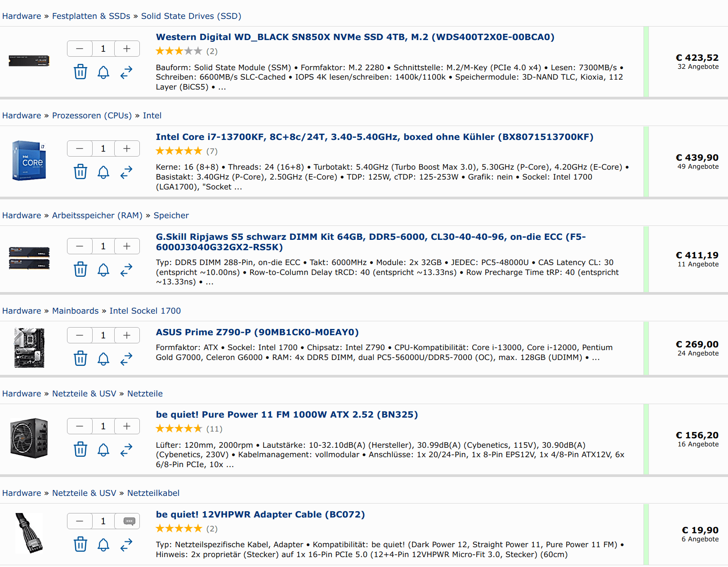Open the Intel Core i7-13700KF product title link
This screenshot has height=567, width=728.
click(375, 137)
